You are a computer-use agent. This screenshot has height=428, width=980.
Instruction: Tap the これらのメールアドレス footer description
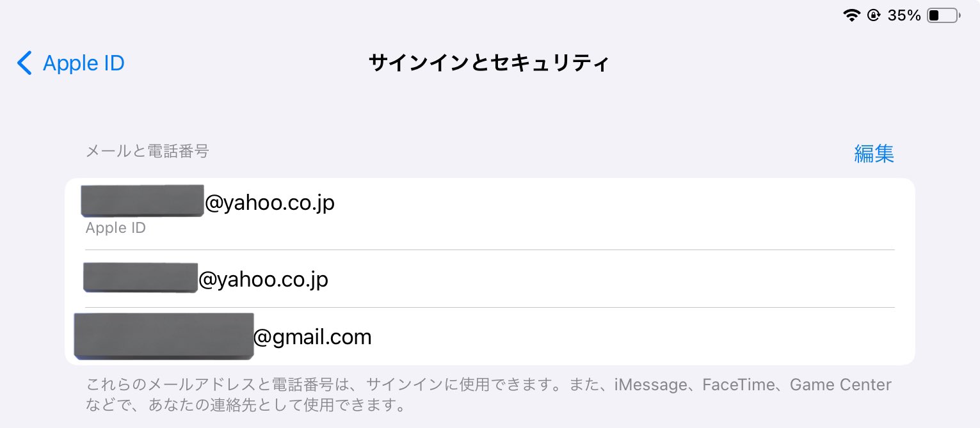pyautogui.click(x=488, y=395)
